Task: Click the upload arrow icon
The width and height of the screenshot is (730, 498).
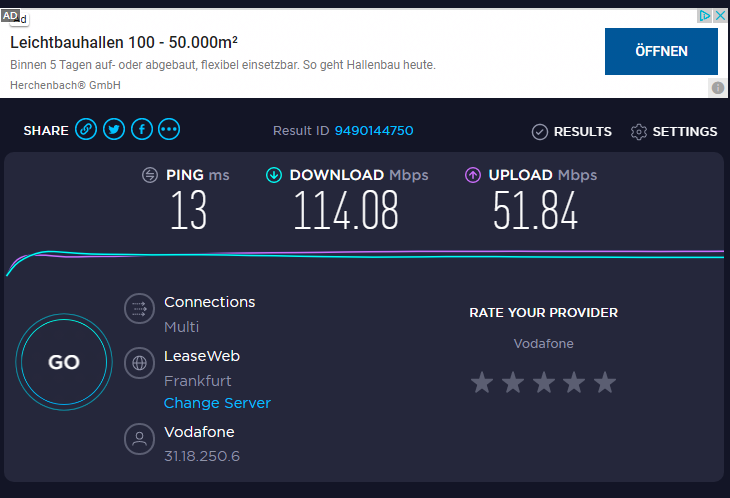Action: click(473, 175)
